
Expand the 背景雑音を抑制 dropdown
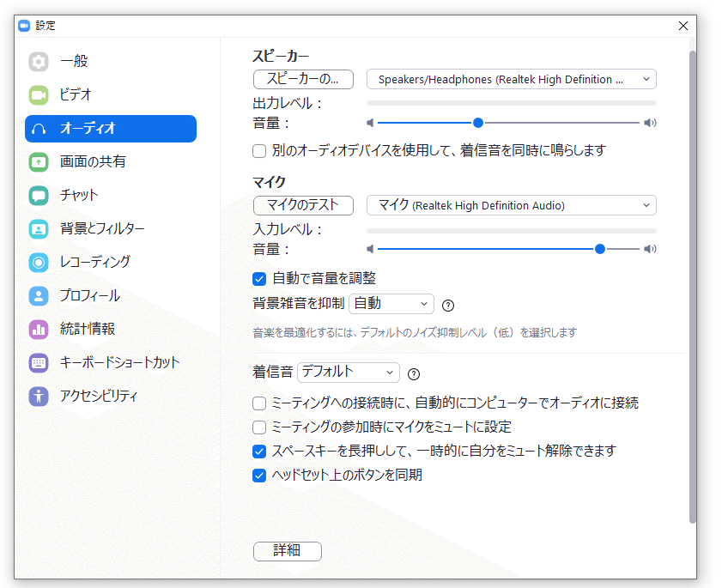click(x=391, y=304)
